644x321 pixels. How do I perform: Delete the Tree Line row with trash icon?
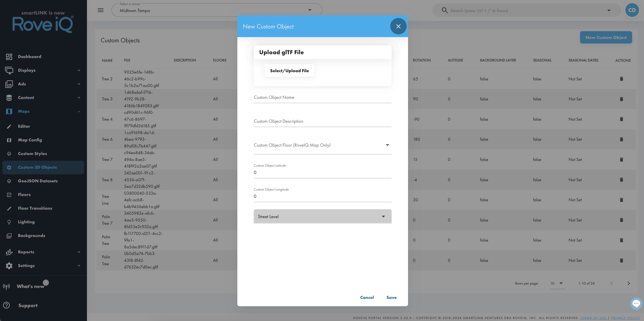tap(621, 200)
